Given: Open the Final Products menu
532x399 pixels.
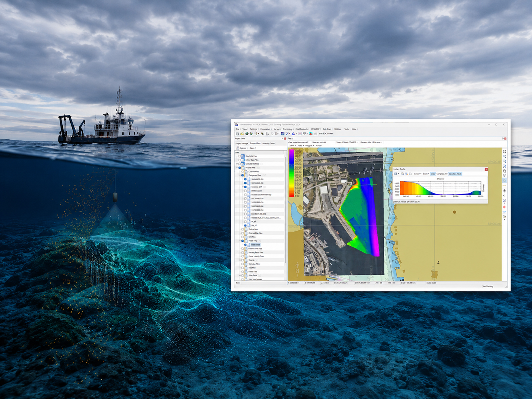Looking at the screenshot, I should 302,129.
